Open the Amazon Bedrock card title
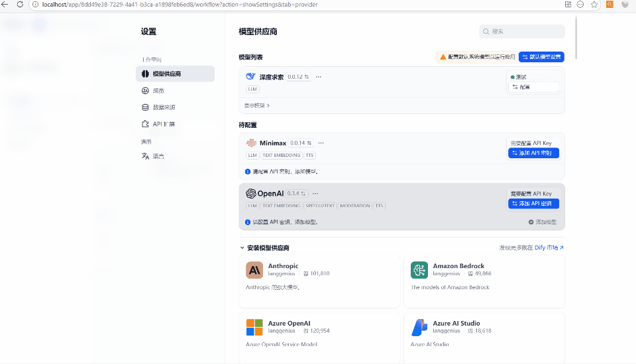Viewport: 636px width, 364px height. [x=458, y=266]
